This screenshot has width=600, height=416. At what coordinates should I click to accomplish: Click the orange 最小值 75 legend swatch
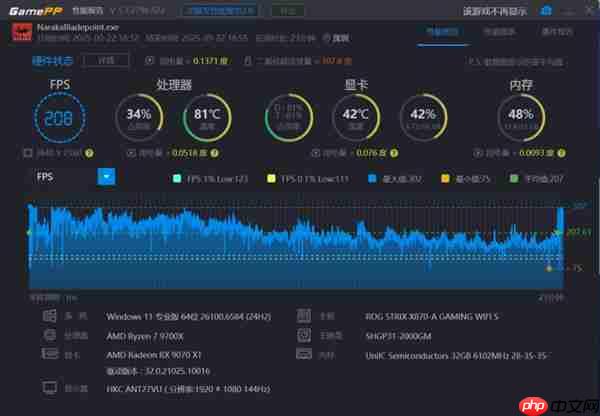(x=445, y=179)
